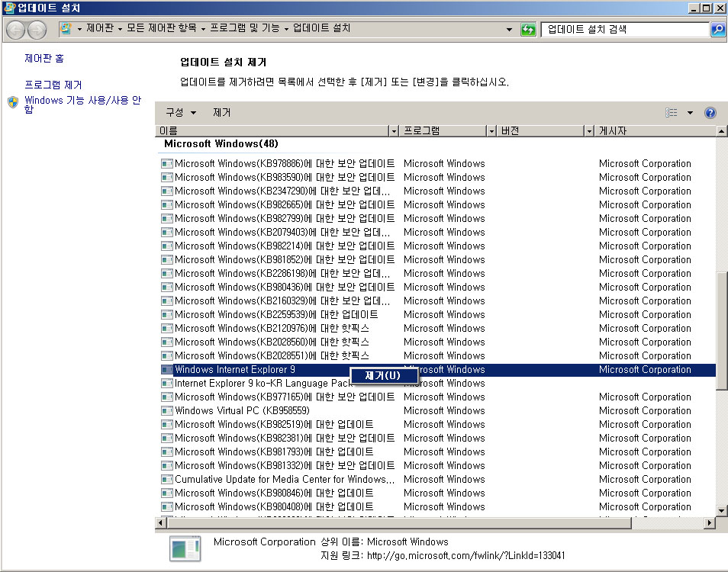This screenshot has height=572, width=728.
Task: Select the KB2259539 update row
Action: [437, 314]
